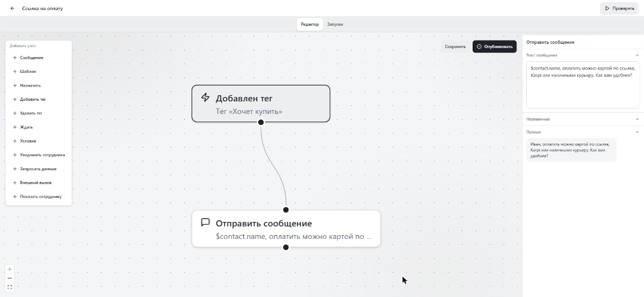Publish the flow with Опубликовать
The height and width of the screenshot is (297, 644).
pyautogui.click(x=495, y=47)
